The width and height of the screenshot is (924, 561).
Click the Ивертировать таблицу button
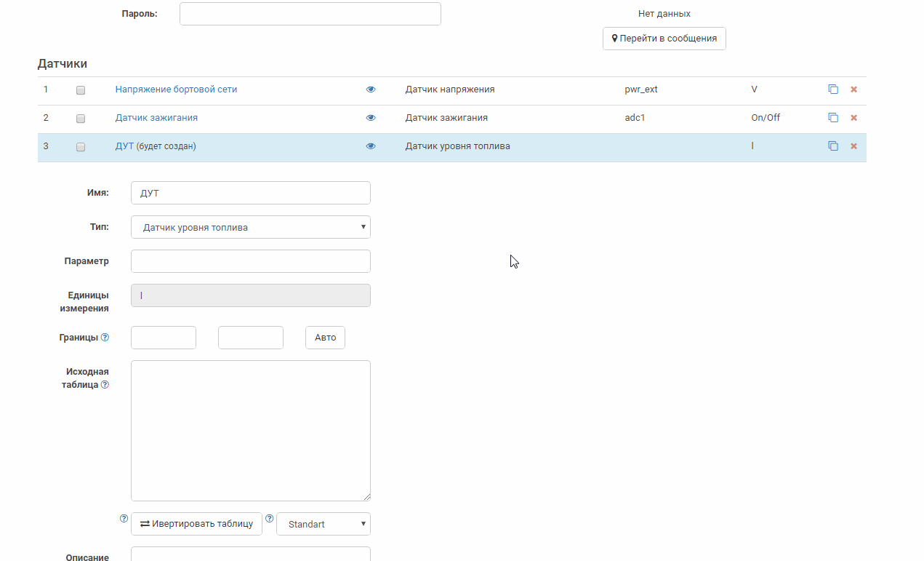196,524
